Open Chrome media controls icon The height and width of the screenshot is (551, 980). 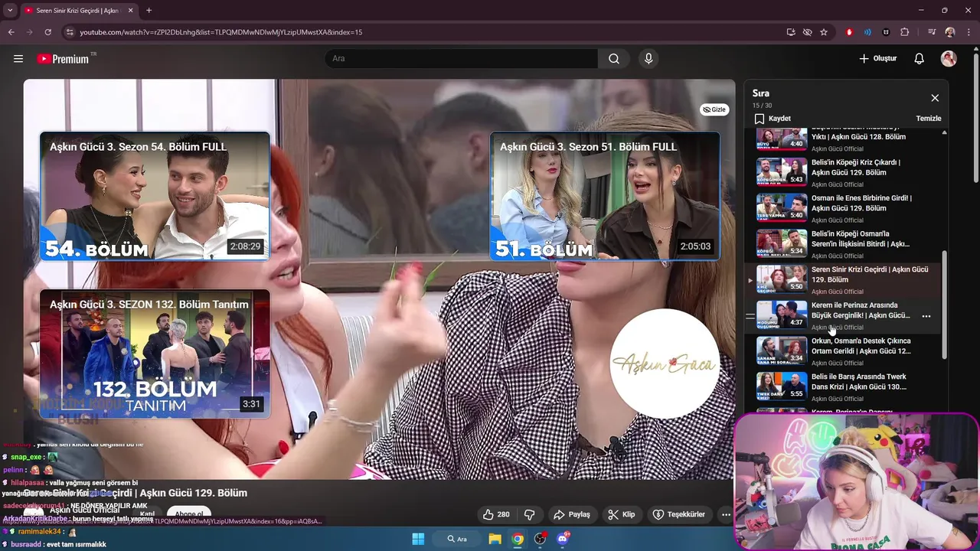point(932,32)
